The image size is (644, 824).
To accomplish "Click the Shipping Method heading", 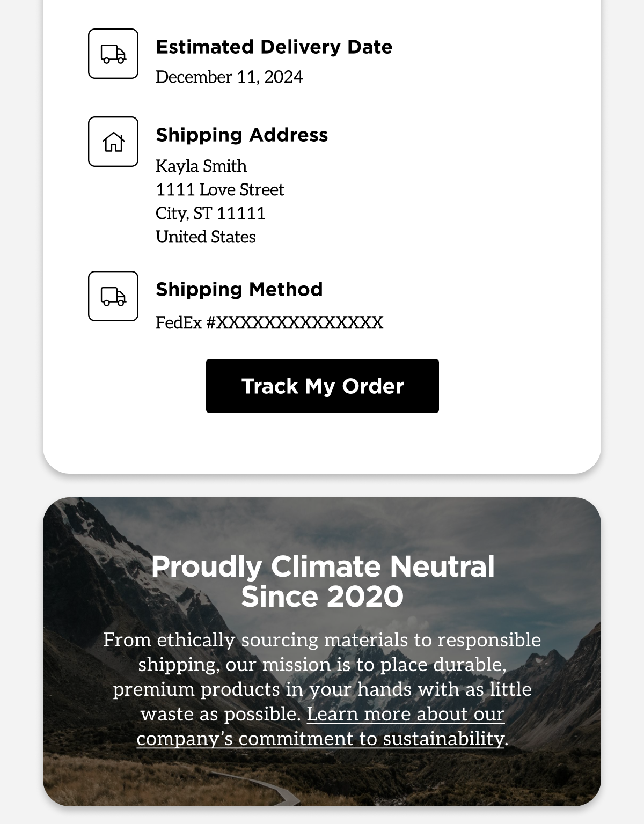I will pyautogui.click(x=239, y=290).
